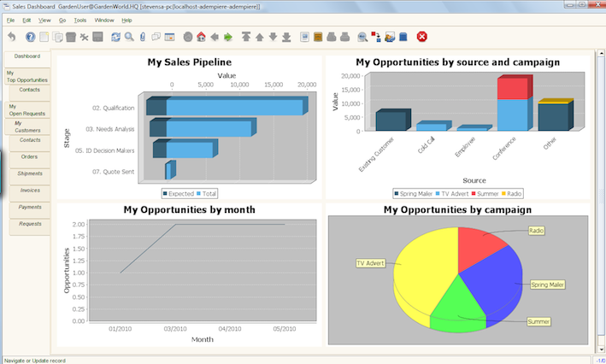Click the Attachment paperclip icon
The width and height of the screenshot is (606, 364).
tap(143, 37)
